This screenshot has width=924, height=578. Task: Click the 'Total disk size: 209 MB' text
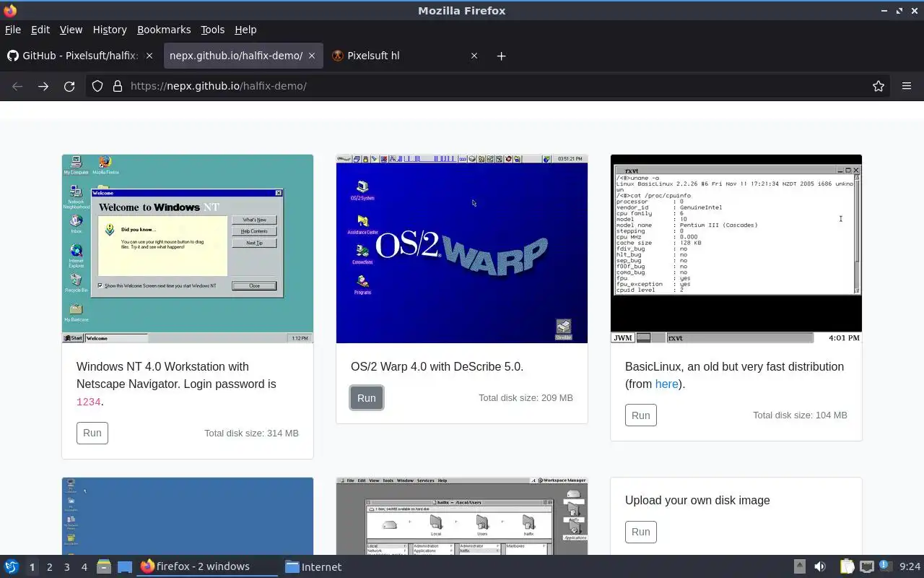tap(526, 398)
